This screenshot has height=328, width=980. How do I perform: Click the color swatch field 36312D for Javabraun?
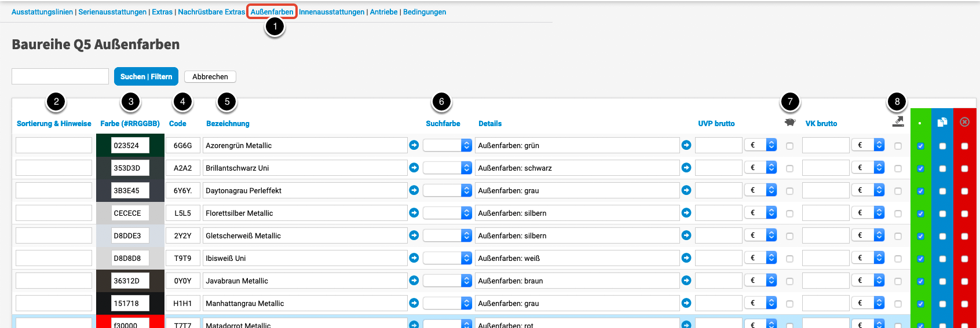click(130, 281)
